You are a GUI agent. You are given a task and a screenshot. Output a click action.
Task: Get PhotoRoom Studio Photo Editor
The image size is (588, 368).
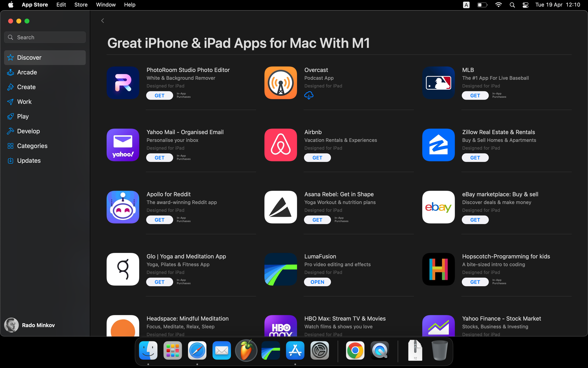(159, 95)
